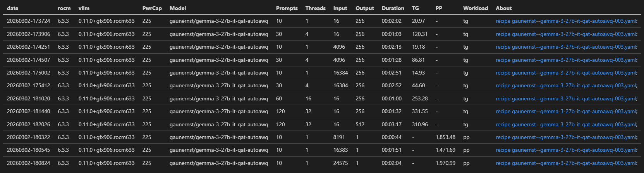Open recipe link in the 20260302-173906 row
Screen dimensions: 644x173
coord(566,34)
